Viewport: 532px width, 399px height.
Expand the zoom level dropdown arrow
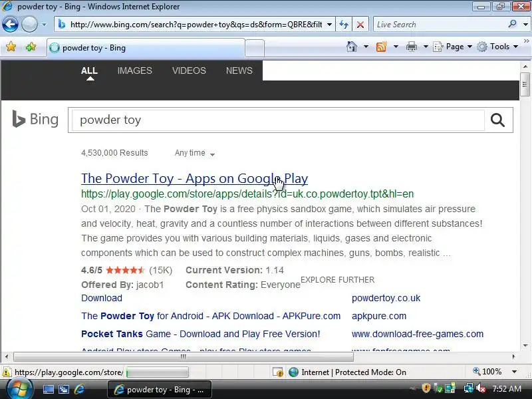(x=514, y=372)
